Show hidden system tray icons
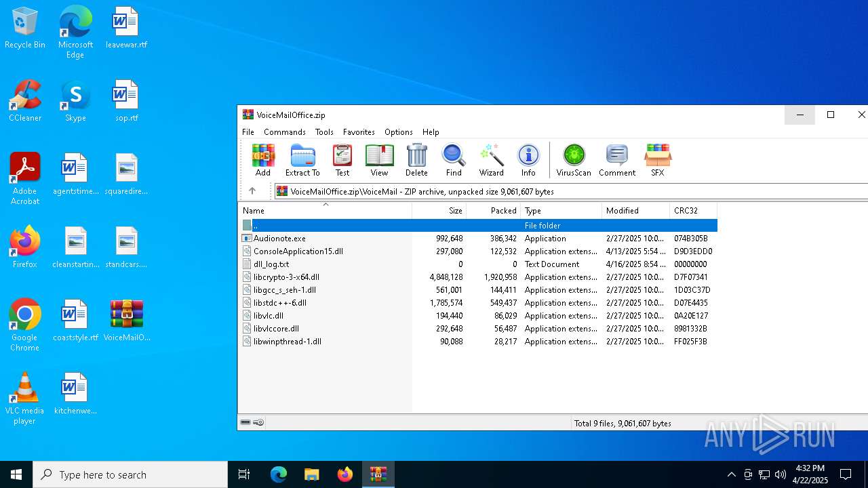This screenshot has width=868, height=488. pyautogui.click(x=731, y=474)
